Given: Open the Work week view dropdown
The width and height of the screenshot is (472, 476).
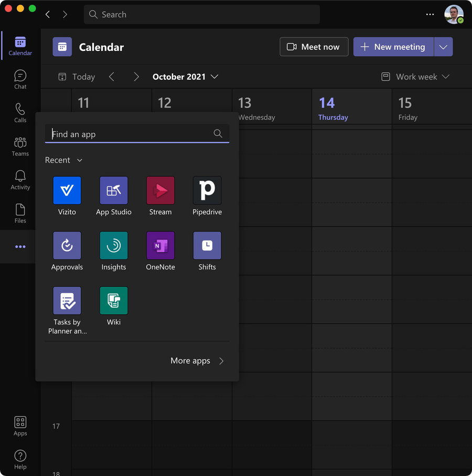Looking at the screenshot, I should [416, 77].
